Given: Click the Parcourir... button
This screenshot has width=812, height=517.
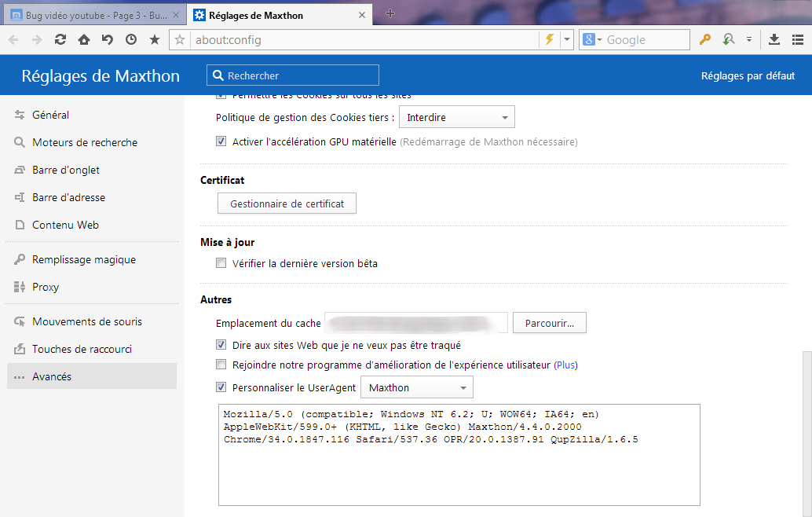Looking at the screenshot, I should tap(550, 323).
